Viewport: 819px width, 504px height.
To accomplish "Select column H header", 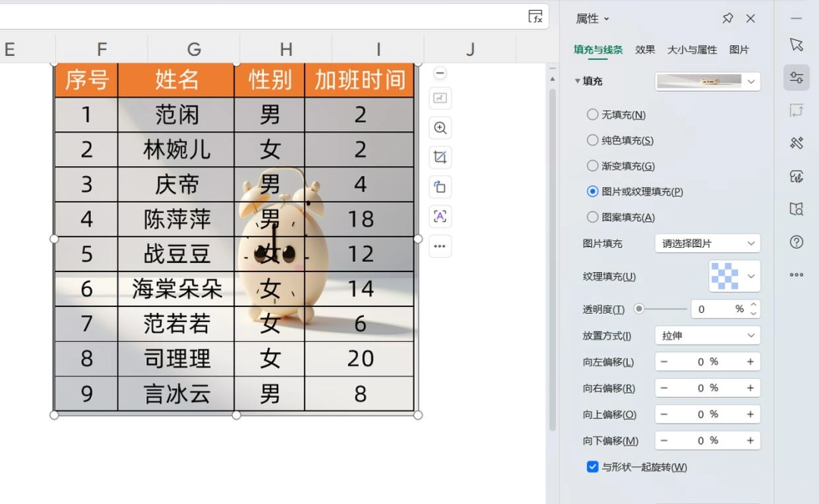I will [x=286, y=49].
